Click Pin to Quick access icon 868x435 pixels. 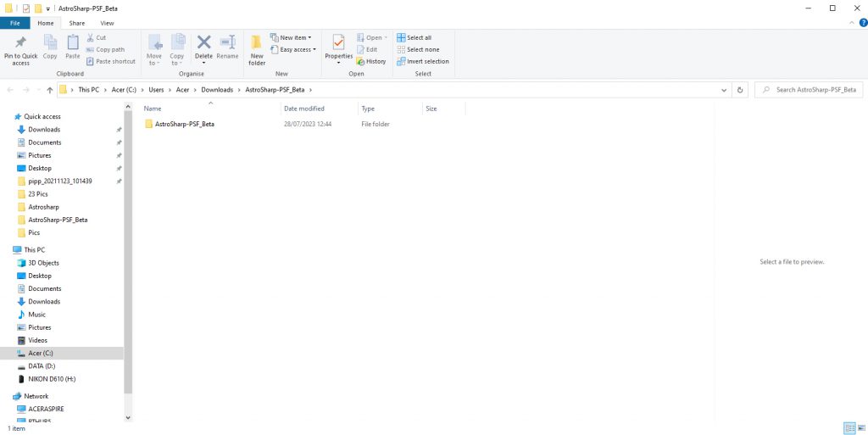point(21,42)
